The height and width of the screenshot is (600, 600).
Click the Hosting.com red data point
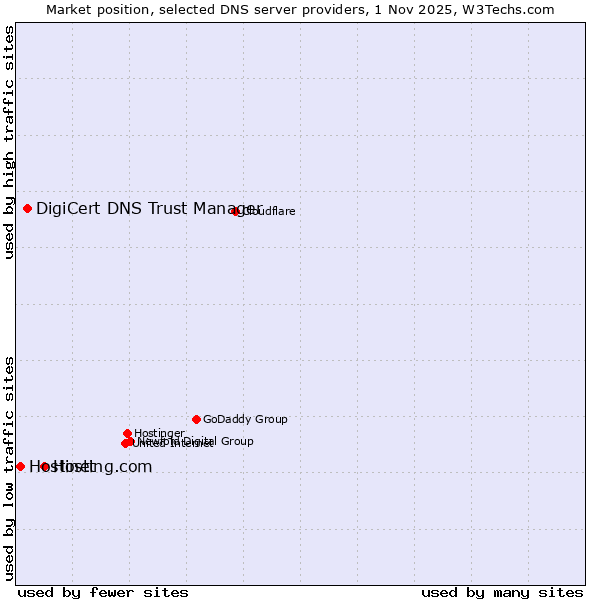coord(44,466)
